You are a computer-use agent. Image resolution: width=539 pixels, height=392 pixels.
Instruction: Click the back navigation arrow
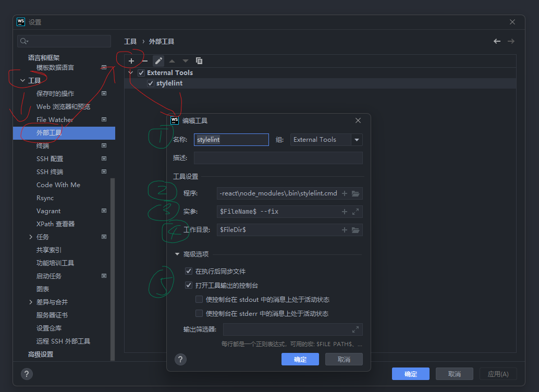(x=497, y=41)
